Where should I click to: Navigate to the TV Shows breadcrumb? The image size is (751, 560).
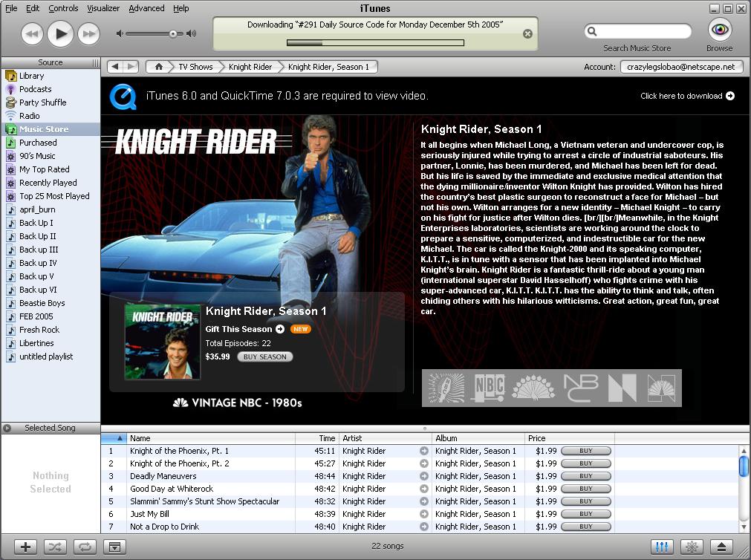[x=195, y=67]
